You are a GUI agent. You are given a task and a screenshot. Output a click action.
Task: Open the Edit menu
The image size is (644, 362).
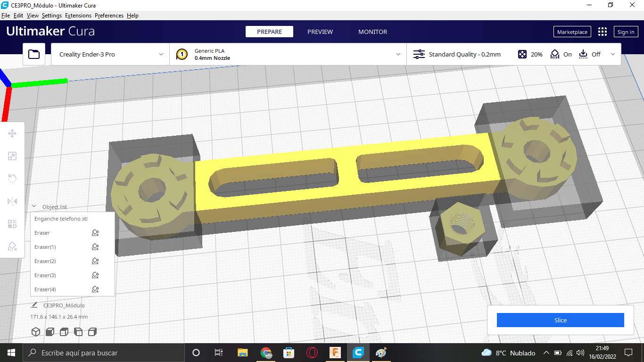point(18,16)
